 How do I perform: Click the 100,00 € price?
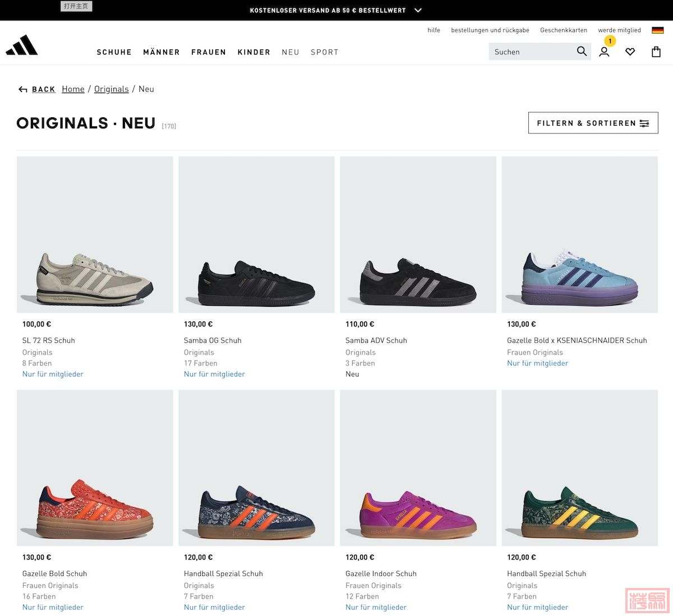click(x=37, y=324)
